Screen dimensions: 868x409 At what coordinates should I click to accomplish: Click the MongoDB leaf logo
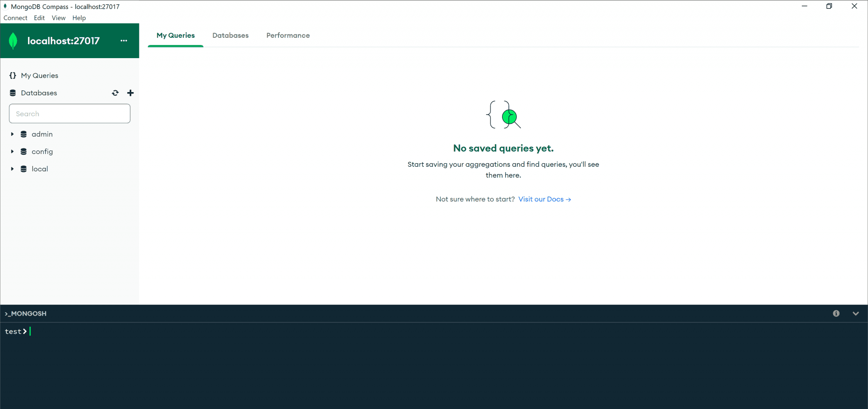pos(13,40)
